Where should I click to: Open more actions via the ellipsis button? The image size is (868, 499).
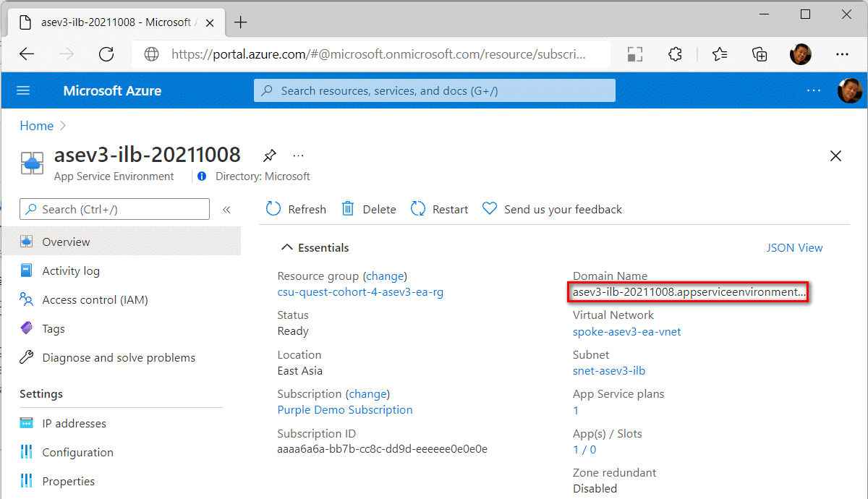click(x=298, y=155)
